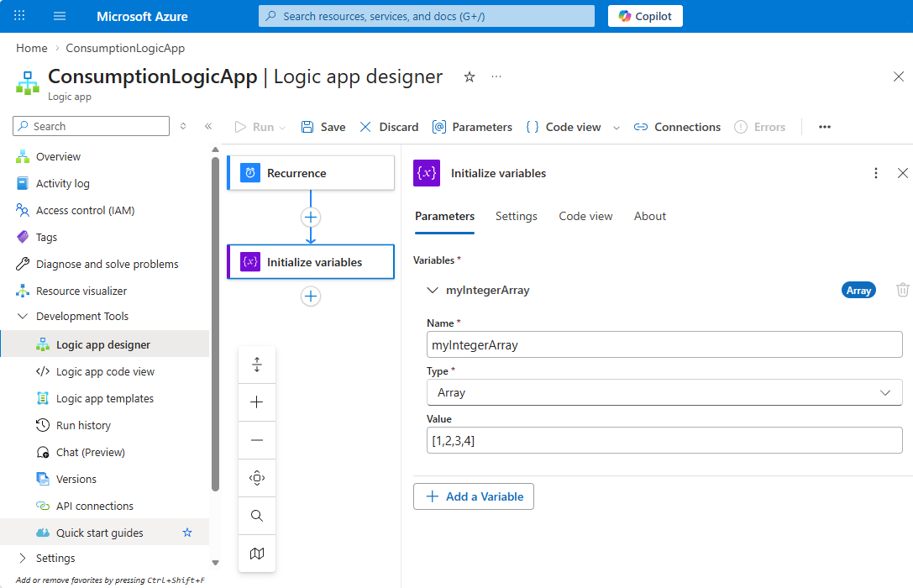Viewport: 913px width, 588px height.
Task: Click the variable Name input field
Action: [664, 344]
